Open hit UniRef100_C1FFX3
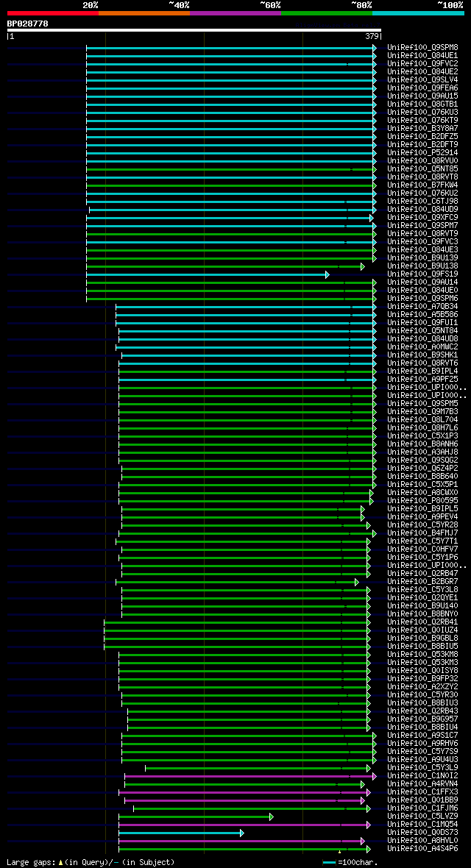 click(422, 792)
